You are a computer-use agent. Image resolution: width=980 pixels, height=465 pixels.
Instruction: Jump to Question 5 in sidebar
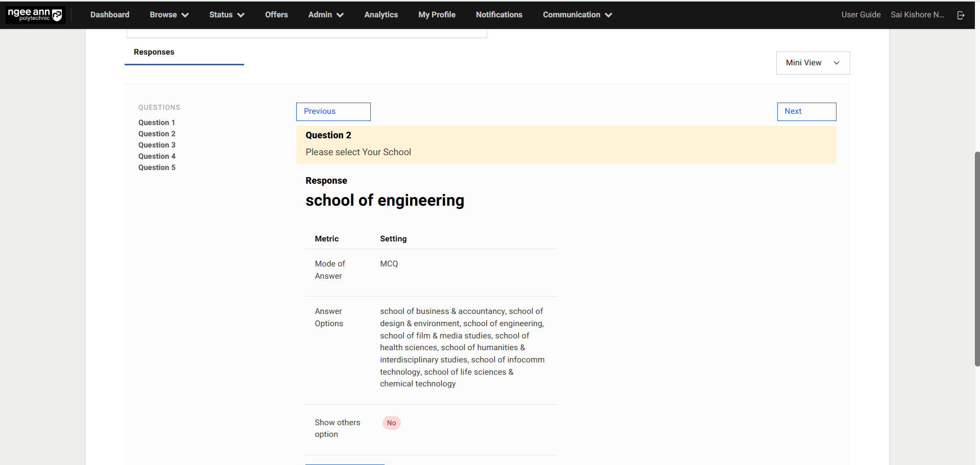point(157,167)
